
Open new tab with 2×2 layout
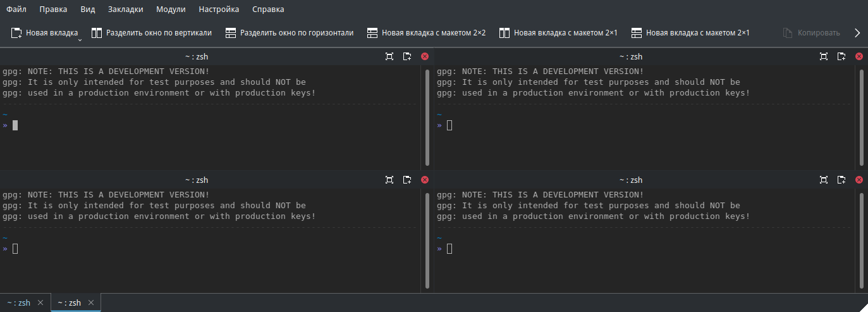[426, 33]
